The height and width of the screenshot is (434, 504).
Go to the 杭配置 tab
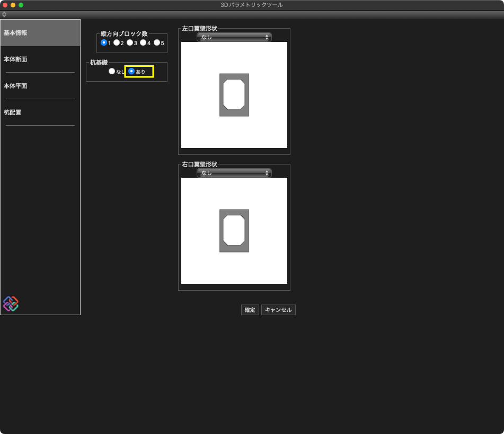tap(40, 112)
